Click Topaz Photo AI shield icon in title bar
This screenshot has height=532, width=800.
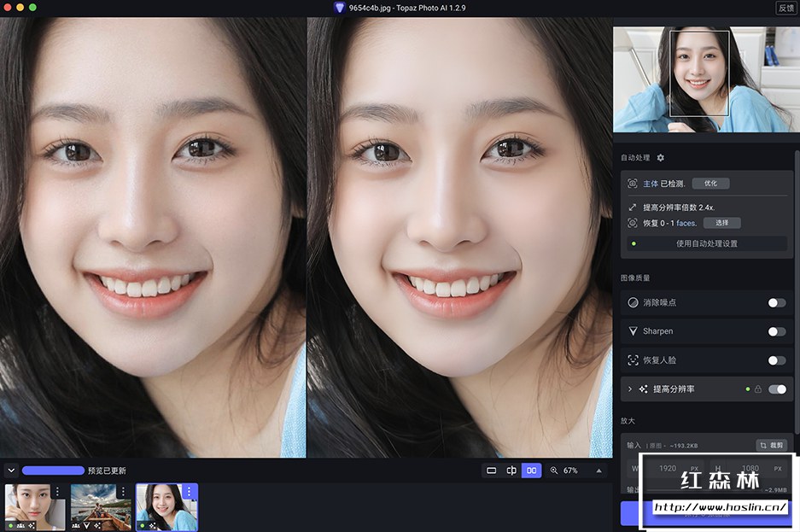(x=339, y=8)
